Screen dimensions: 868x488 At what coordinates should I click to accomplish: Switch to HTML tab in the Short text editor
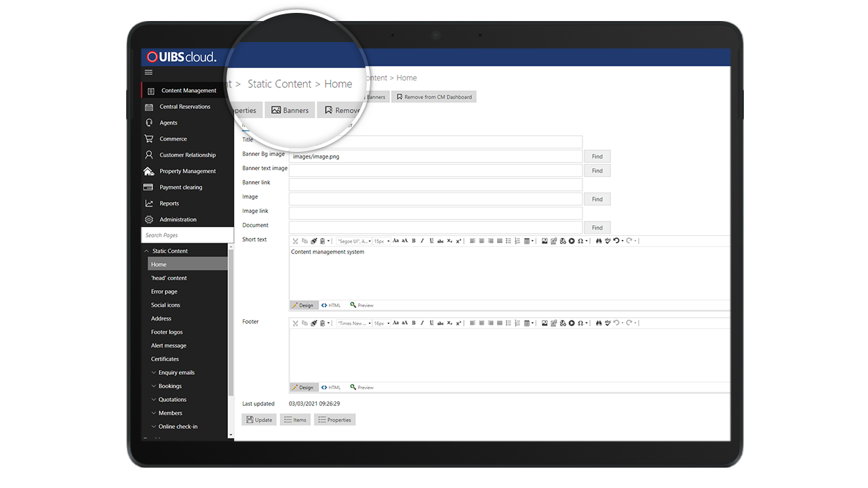(332, 306)
